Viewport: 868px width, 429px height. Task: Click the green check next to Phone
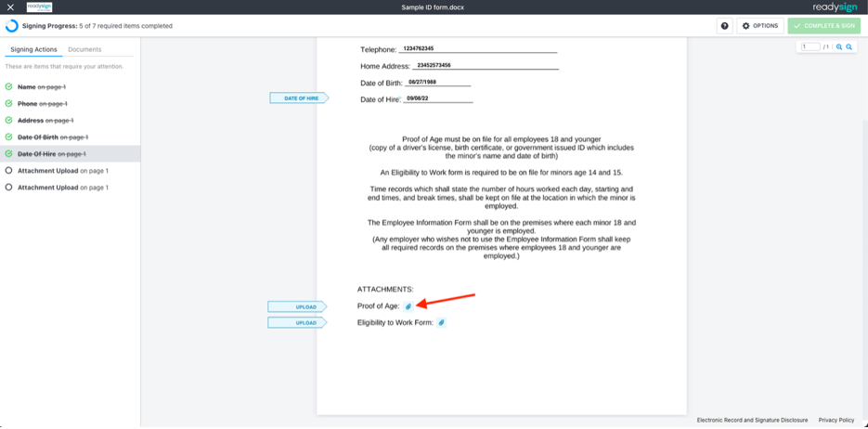8,103
